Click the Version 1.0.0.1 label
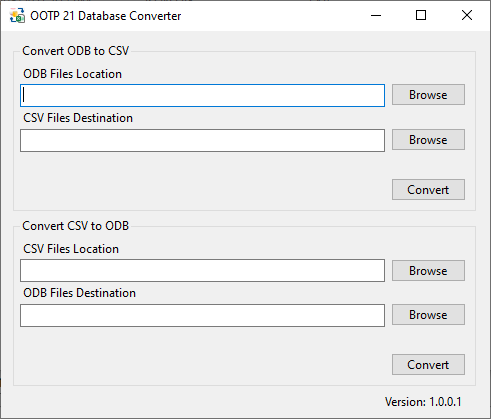This screenshot has width=491, height=419. tap(423, 402)
